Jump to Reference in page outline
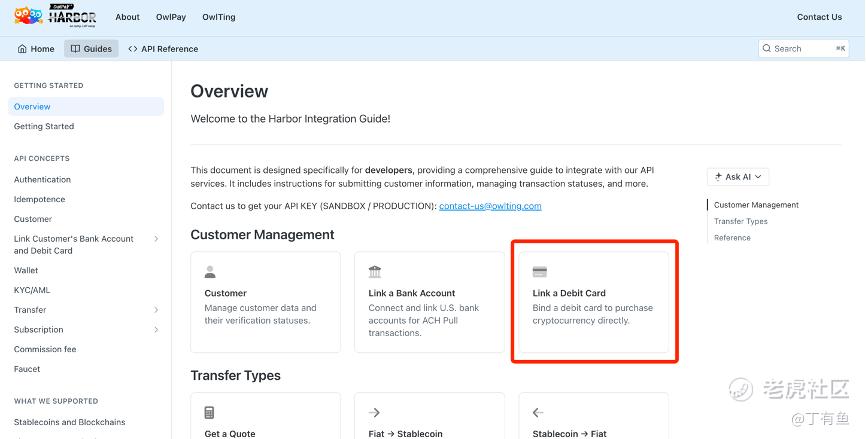This screenshot has height=439, width=866. click(x=732, y=237)
